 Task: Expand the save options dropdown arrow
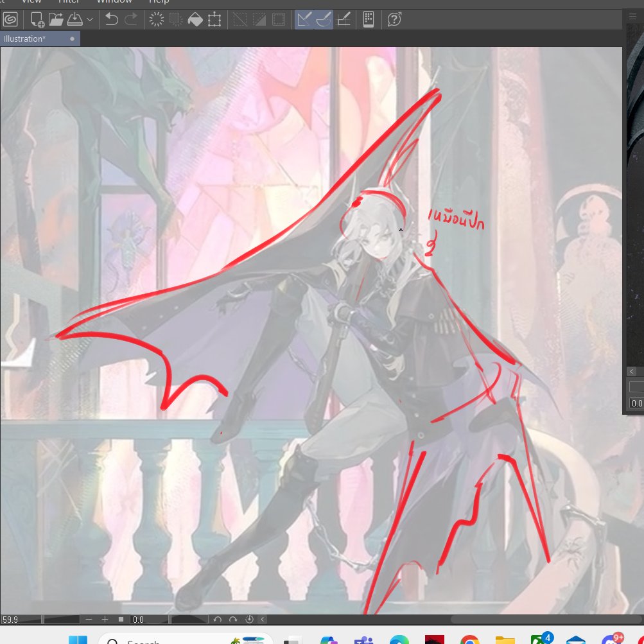point(90,19)
